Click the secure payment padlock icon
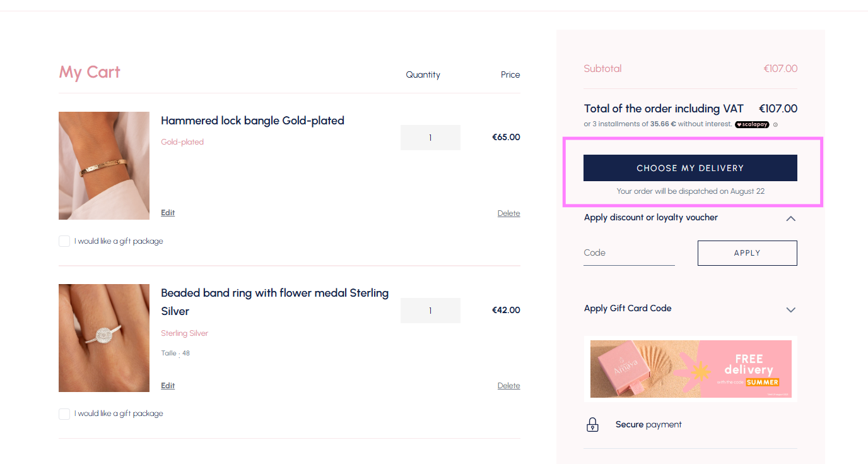Image resolution: width=868 pixels, height=464 pixels. click(592, 425)
